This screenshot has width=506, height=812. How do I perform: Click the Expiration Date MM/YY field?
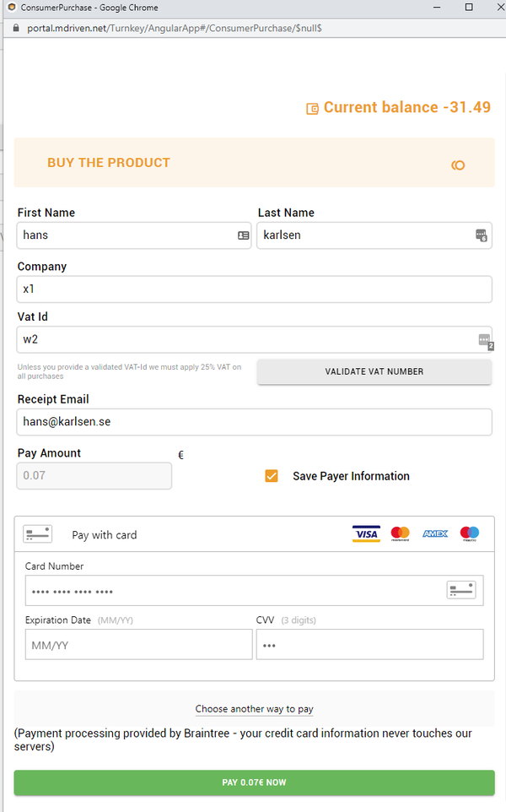click(138, 645)
